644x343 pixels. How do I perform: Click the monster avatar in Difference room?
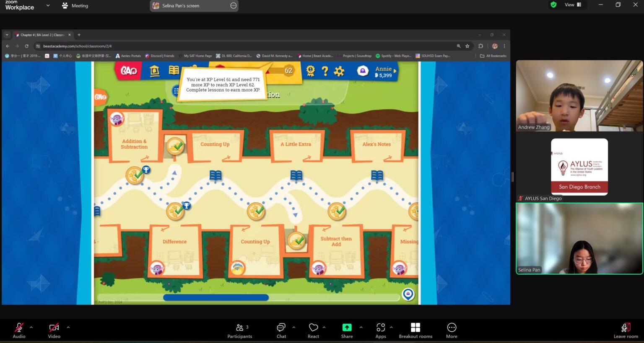(157, 268)
